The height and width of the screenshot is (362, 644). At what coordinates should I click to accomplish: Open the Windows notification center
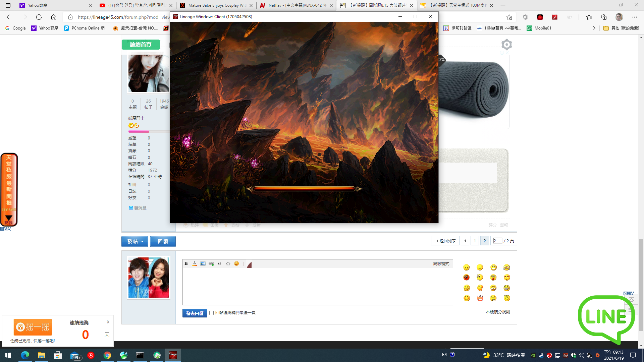633,355
